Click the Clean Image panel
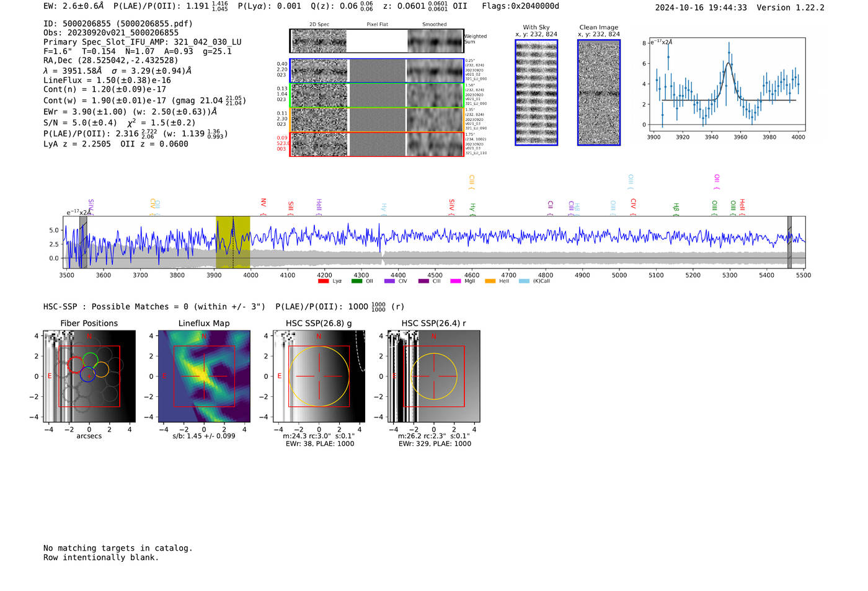 [x=599, y=92]
